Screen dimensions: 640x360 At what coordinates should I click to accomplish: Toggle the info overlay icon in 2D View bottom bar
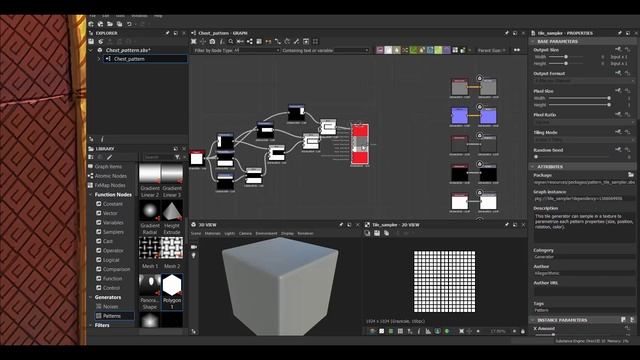click(418, 331)
